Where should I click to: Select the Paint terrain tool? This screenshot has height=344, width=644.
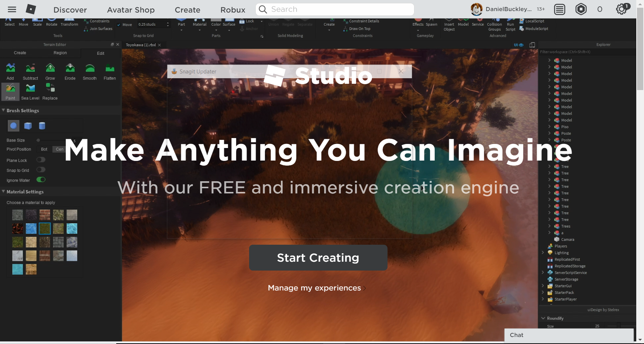point(10,92)
